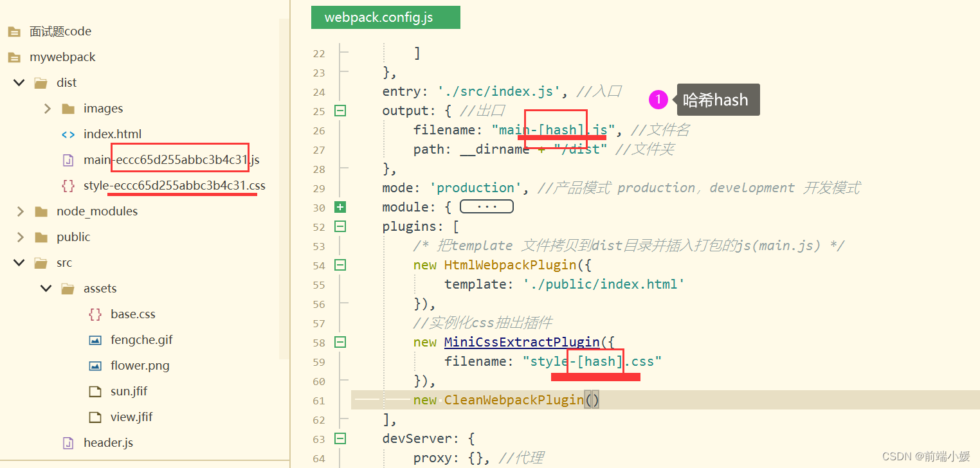Collapse the src folder chevron
Viewport: 980px width, 468px height.
coord(20,263)
